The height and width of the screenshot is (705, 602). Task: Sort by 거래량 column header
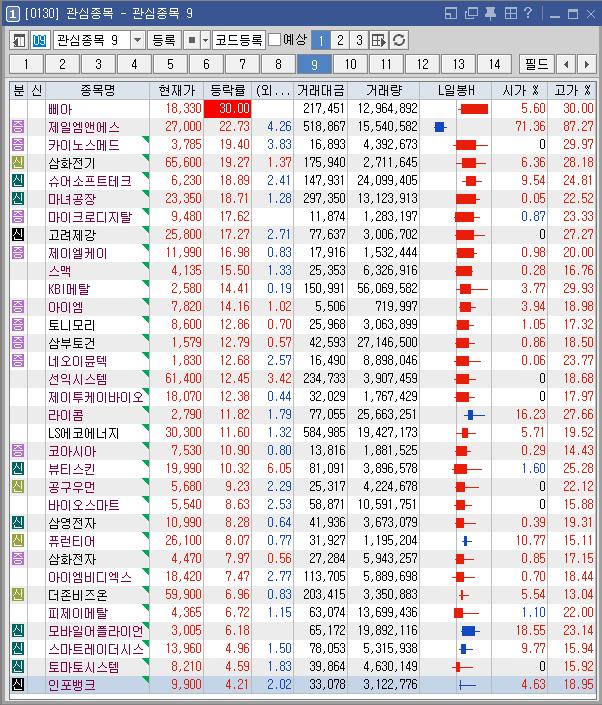[383, 90]
